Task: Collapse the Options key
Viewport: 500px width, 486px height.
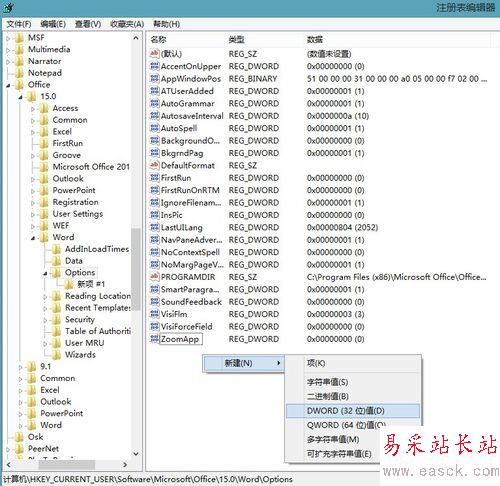Action: coord(45,273)
